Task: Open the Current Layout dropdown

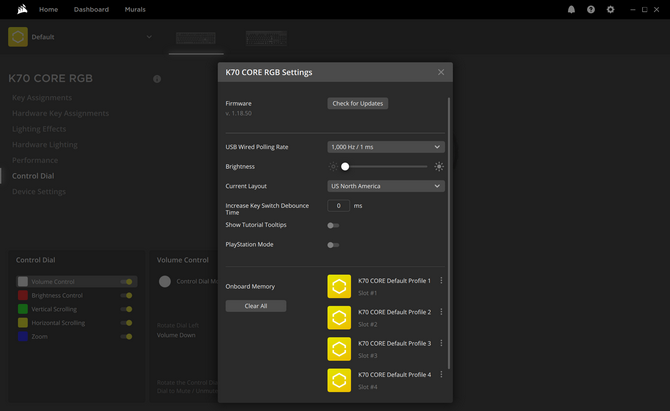Action: (386, 186)
